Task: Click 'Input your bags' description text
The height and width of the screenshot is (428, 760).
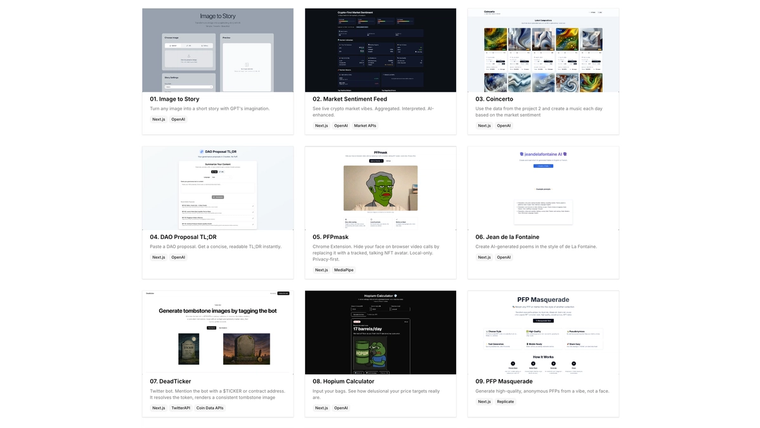Action: tap(376, 394)
